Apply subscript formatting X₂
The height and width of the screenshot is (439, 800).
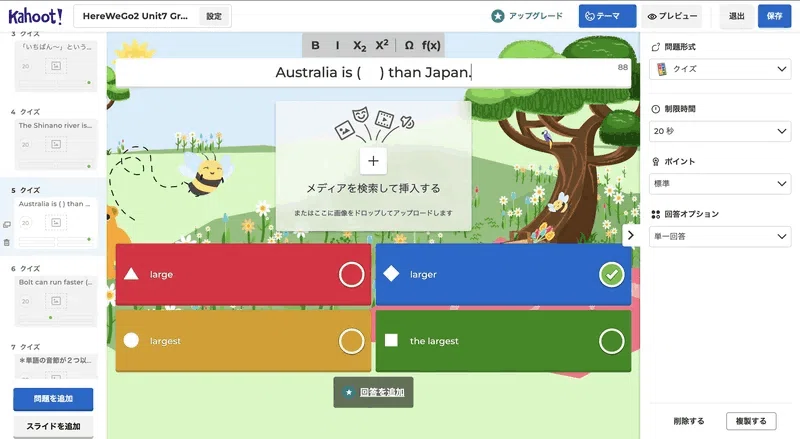[x=360, y=45]
